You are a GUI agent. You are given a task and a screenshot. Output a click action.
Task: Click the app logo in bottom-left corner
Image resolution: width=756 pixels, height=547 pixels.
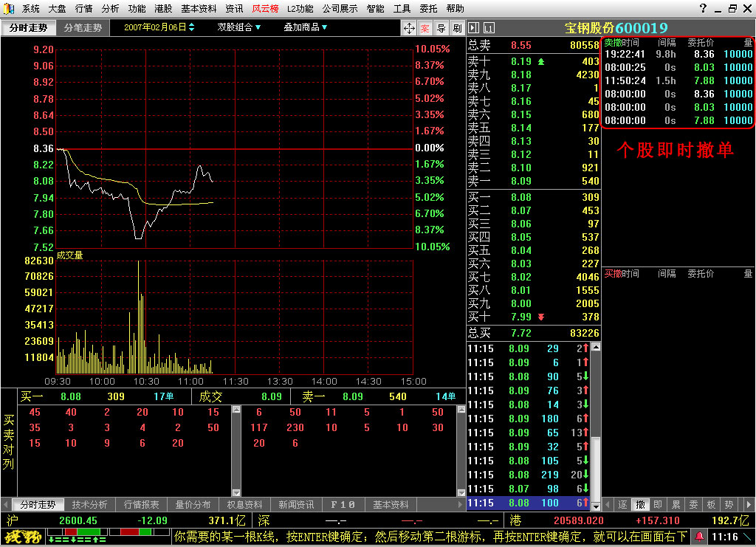pyautogui.click(x=22, y=537)
